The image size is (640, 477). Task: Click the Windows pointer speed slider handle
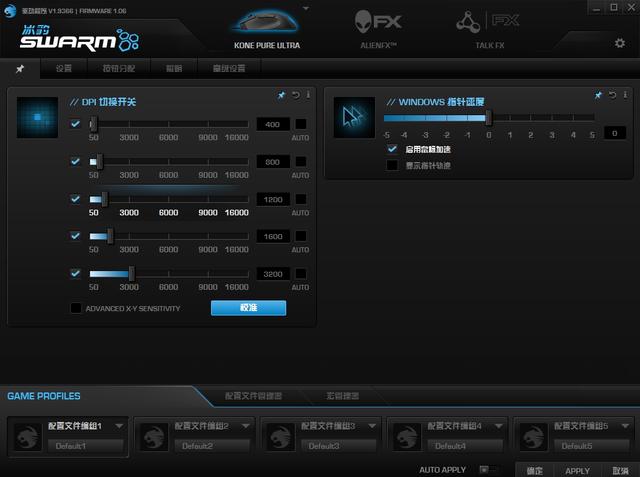click(x=488, y=118)
